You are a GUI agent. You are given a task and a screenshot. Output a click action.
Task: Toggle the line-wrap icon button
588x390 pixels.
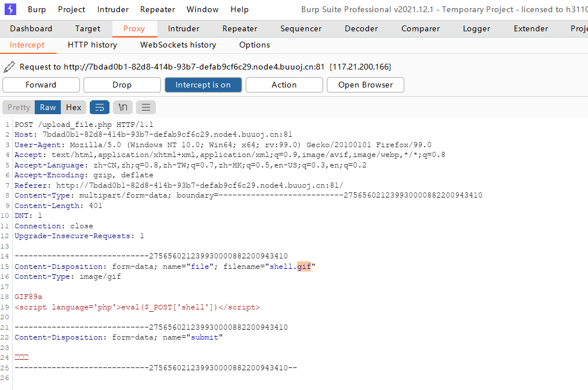coord(100,107)
